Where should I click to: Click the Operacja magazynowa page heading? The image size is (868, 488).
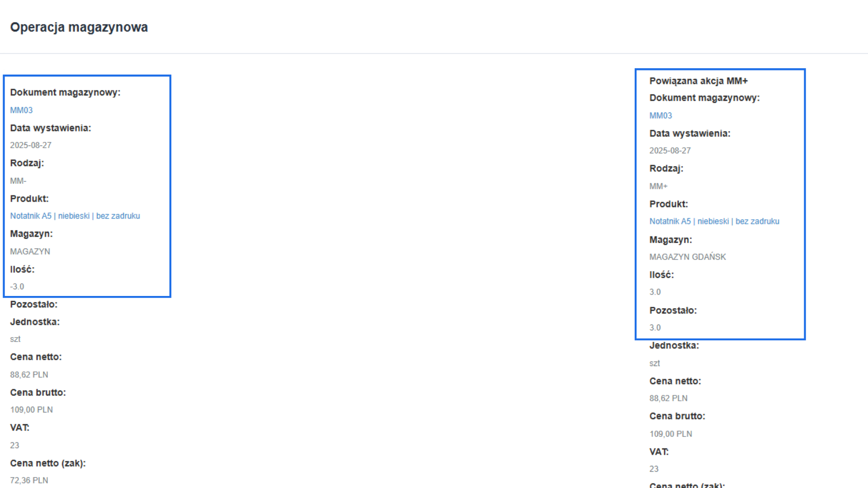(79, 27)
